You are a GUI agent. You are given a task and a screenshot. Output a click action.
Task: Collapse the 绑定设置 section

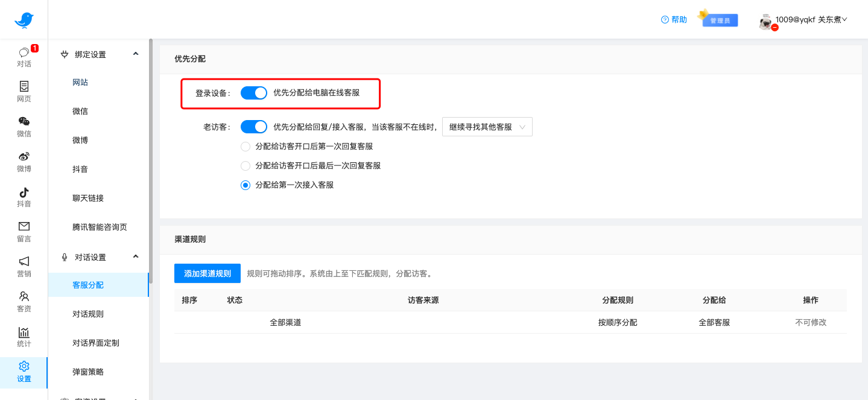pyautogui.click(x=135, y=54)
